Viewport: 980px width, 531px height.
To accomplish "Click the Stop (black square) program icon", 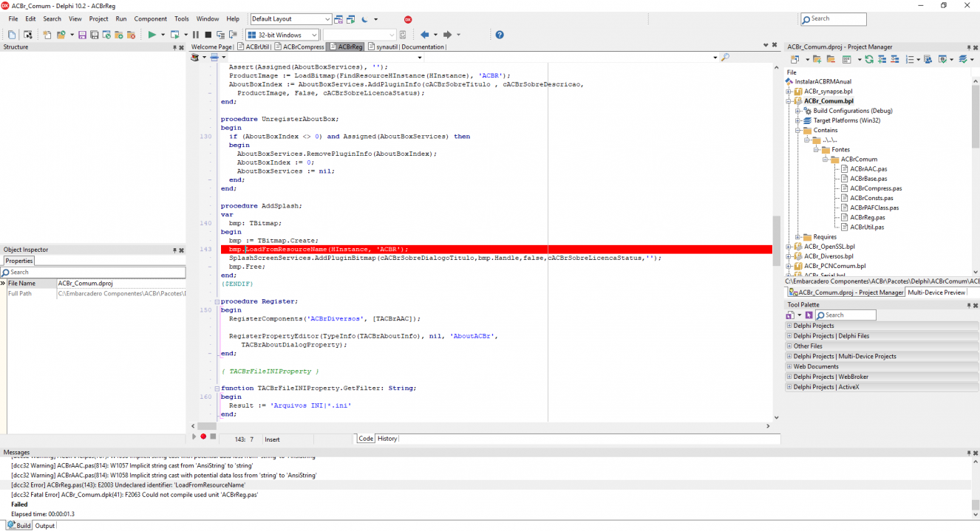I will point(208,35).
